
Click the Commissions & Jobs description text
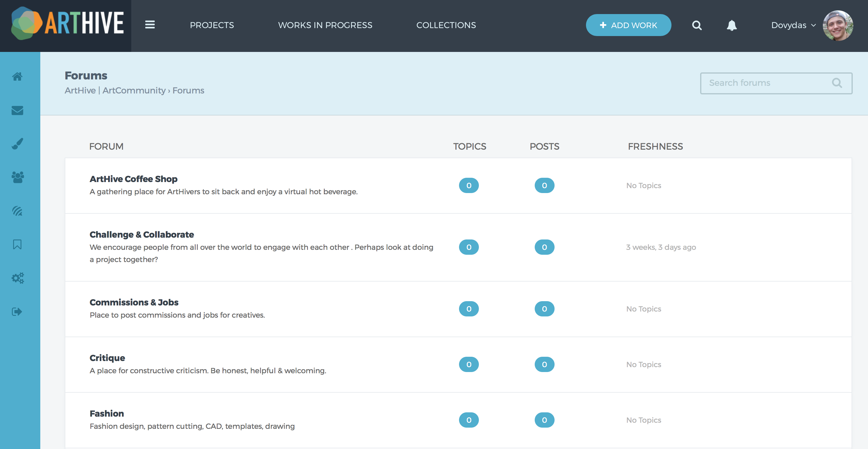tap(177, 315)
